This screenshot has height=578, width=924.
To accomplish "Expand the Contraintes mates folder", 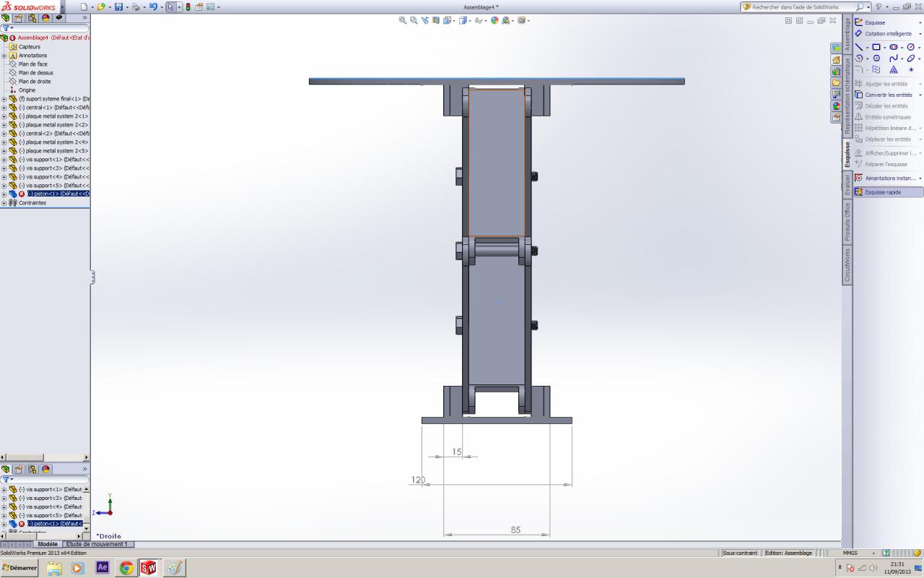I will pyautogui.click(x=4, y=203).
